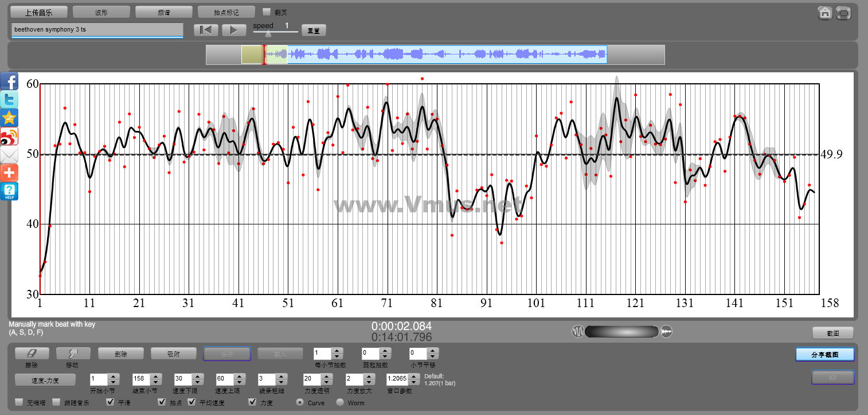Uncheck the 平滑 smoothing checkbox

[x=111, y=402]
